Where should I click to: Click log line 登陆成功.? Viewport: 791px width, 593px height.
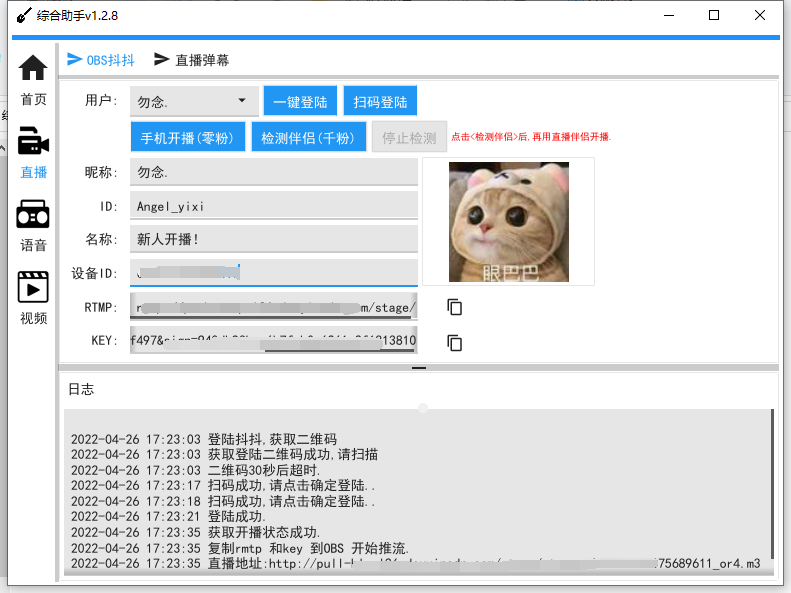[x=168, y=516]
